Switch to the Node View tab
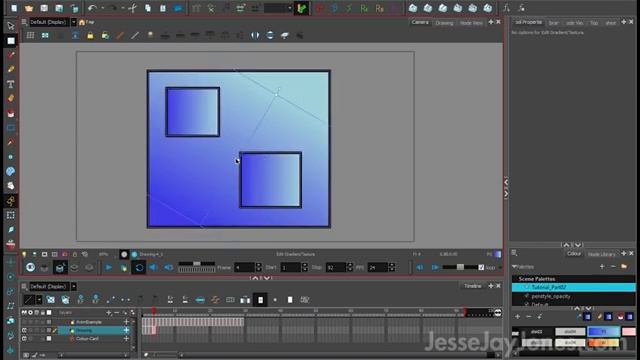 471,23
